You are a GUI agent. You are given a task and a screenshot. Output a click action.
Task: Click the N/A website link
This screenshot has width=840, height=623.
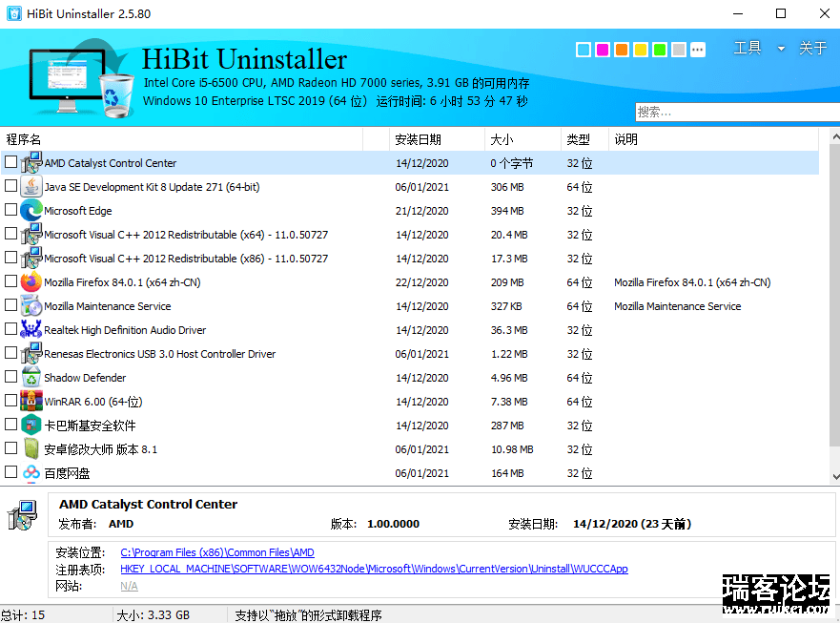pyautogui.click(x=129, y=586)
